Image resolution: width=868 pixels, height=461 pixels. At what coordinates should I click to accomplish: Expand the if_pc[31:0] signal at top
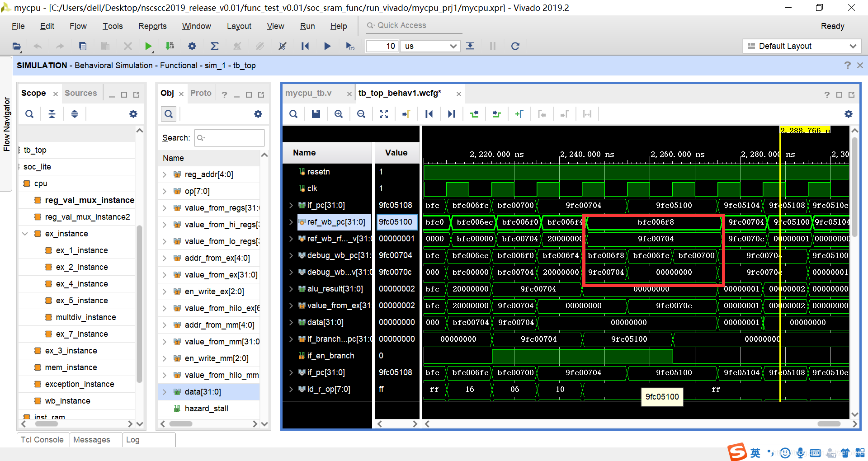(x=291, y=205)
